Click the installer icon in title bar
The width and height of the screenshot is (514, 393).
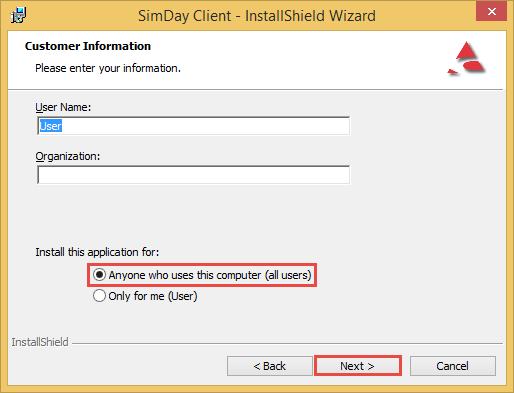18,15
